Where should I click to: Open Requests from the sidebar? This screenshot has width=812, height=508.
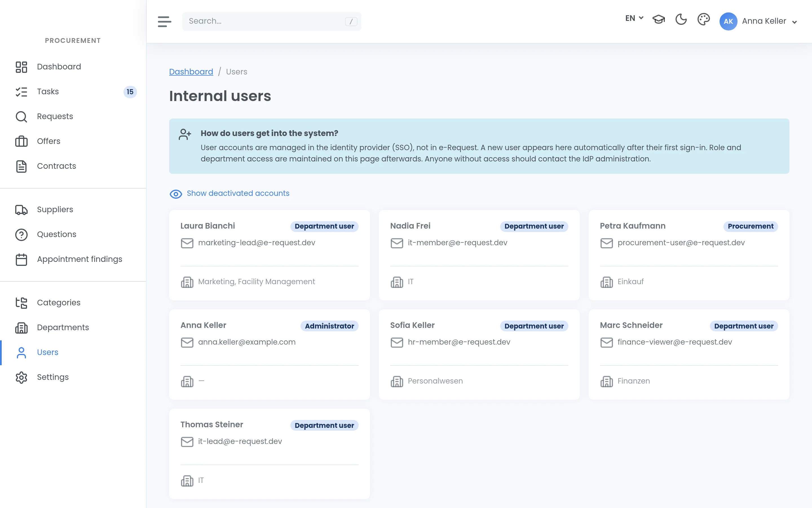click(73, 116)
